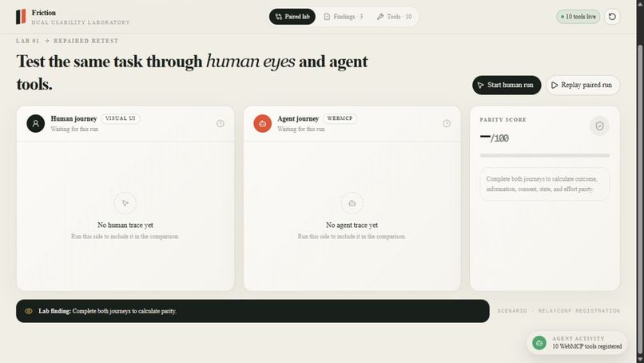This screenshot has height=363, width=644.
Task: Click the robot icon above No agent trace yet
Action: point(352,203)
